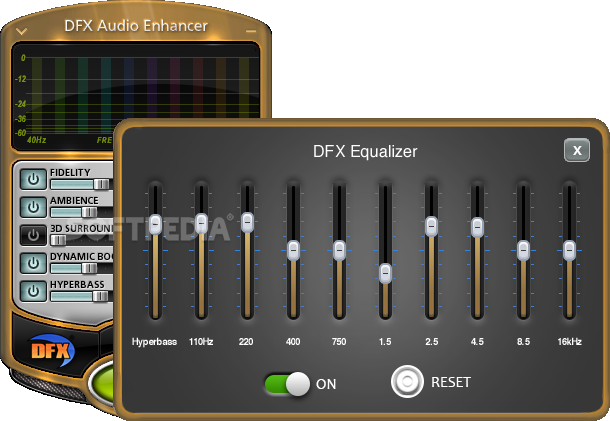The image size is (610, 421).
Task: Click the 400 band slider handle
Action: point(293,251)
